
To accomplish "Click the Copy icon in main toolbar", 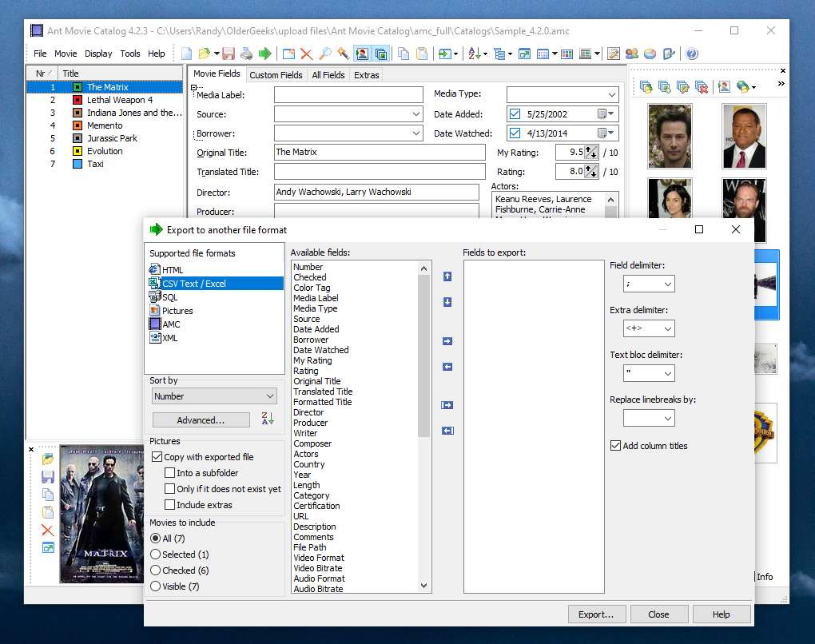I will pos(404,54).
